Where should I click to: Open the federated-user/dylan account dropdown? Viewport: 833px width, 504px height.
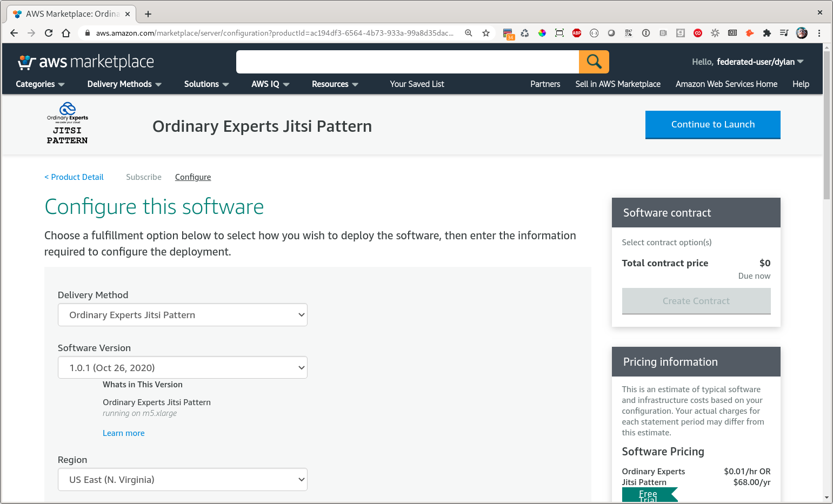click(x=748, y=62)
